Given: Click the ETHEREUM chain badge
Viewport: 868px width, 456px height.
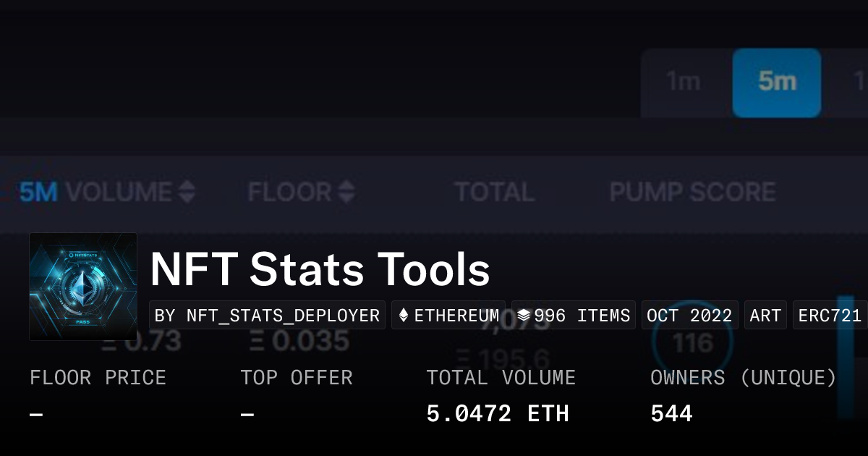Looking at the screenshot, I should (449, 316).
